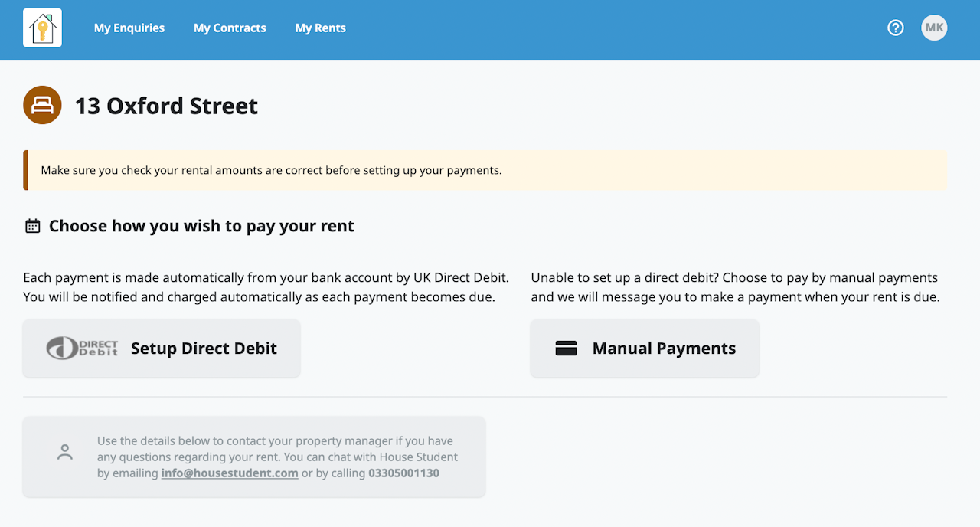Click the Direct Debit logo
This screenshot has width=980, height=527.
(83, 349)
